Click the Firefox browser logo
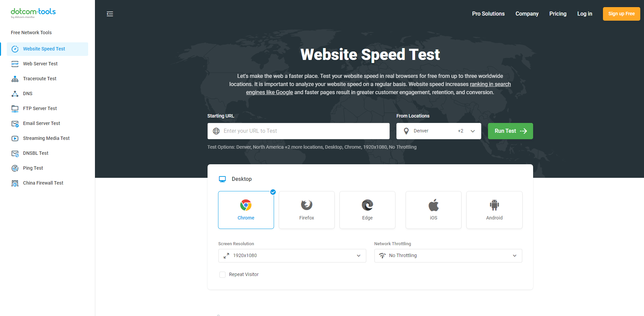This screenshot has height=316, width=644. coord(307,205)
